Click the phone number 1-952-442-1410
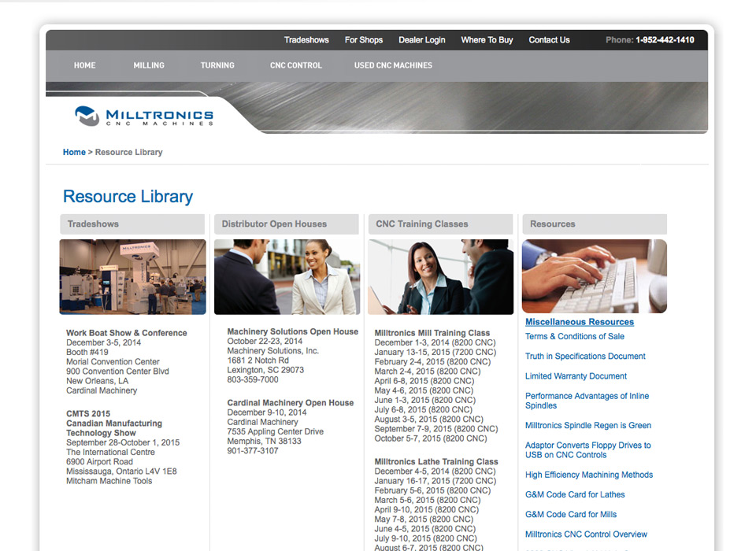This screenshot has height=551, width=756. 665,40
